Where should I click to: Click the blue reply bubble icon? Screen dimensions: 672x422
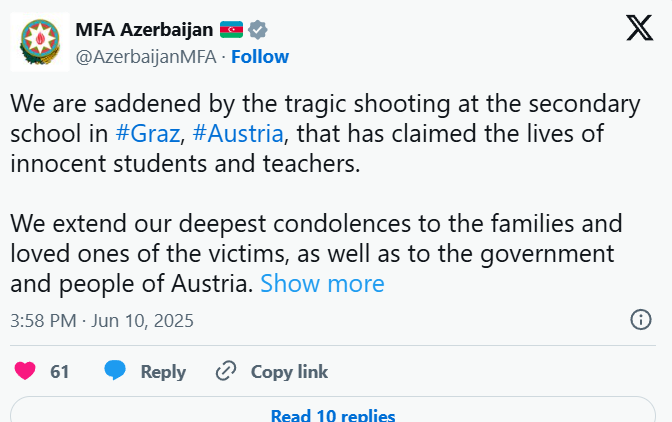tap(115, 370)
